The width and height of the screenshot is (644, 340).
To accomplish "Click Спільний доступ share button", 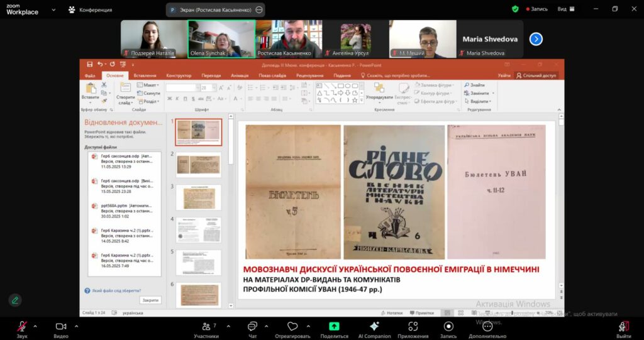I will point(536,75).
